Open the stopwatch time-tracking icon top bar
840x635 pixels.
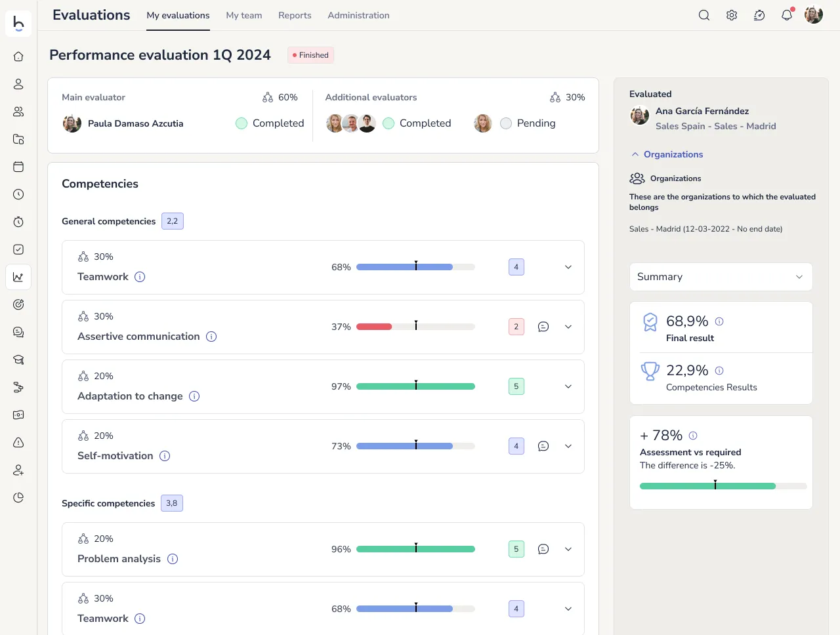[759, 14]
